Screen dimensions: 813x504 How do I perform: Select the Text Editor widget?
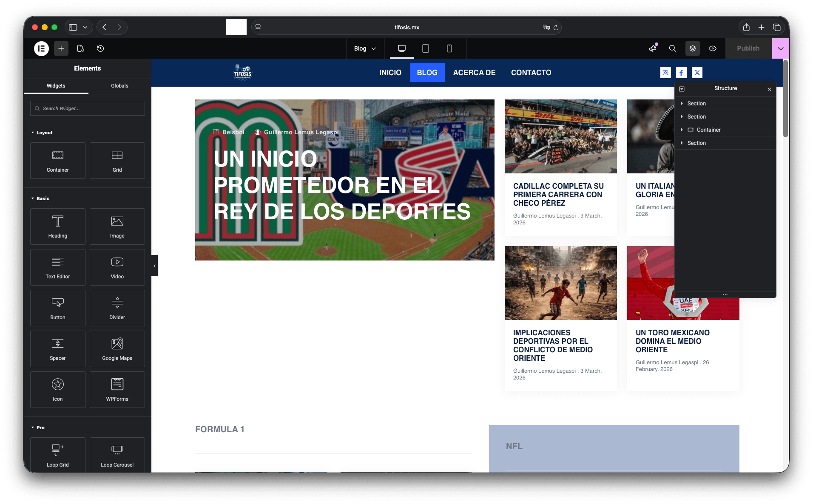[58, 267]
